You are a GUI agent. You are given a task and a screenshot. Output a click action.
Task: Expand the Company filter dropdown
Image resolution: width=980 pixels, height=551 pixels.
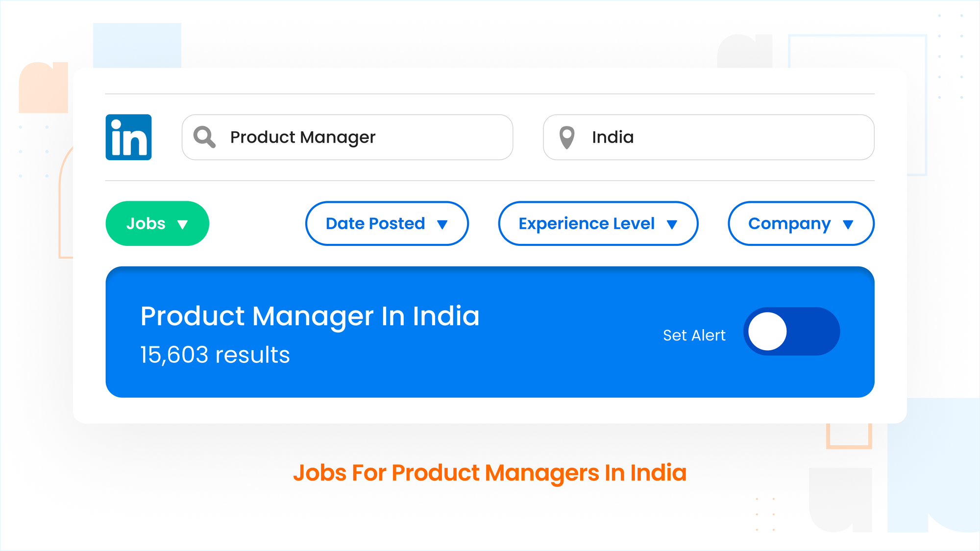801,223
